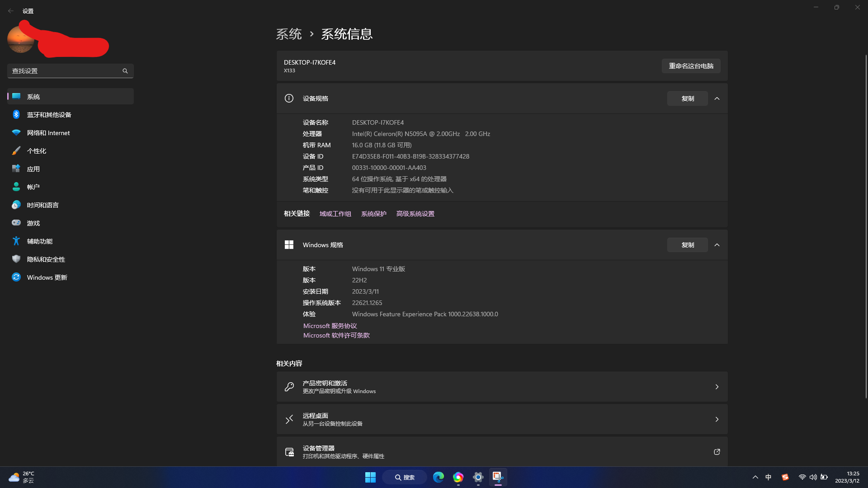Click the 游戏 controller icon
The height and width of the screenshot is (488, 868).
point(16,223)
